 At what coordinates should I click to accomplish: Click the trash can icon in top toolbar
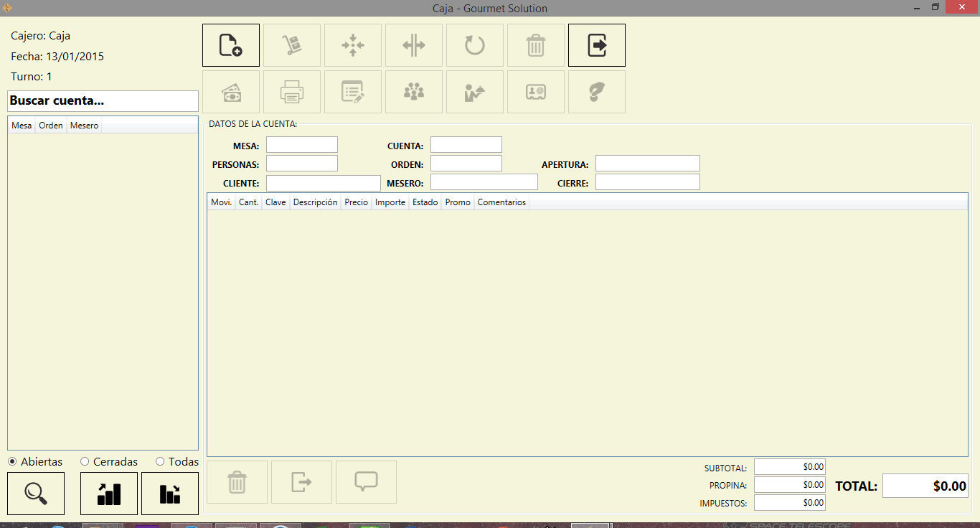(535, 45)
